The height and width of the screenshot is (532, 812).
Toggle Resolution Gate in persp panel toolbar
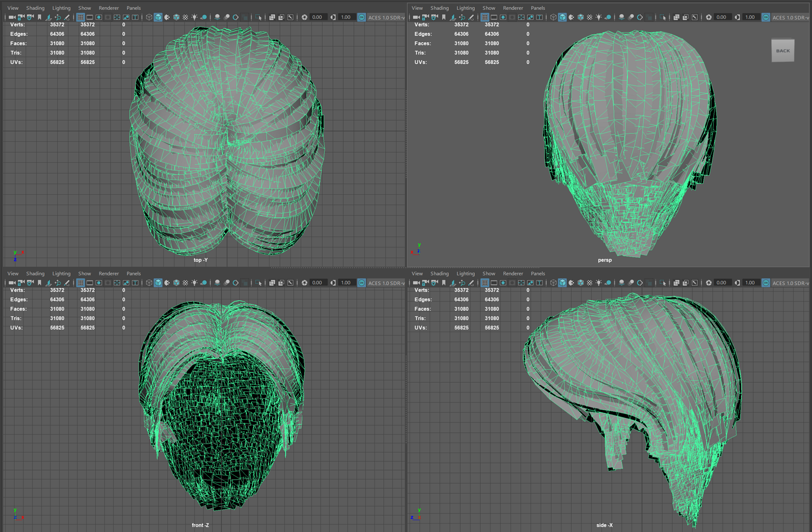click(x=503, y=17)
